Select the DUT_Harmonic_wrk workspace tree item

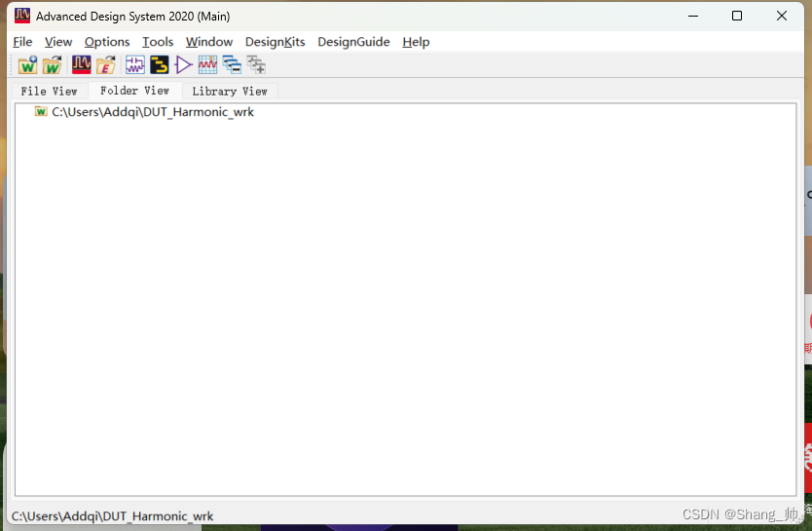[x=153, y=112]
